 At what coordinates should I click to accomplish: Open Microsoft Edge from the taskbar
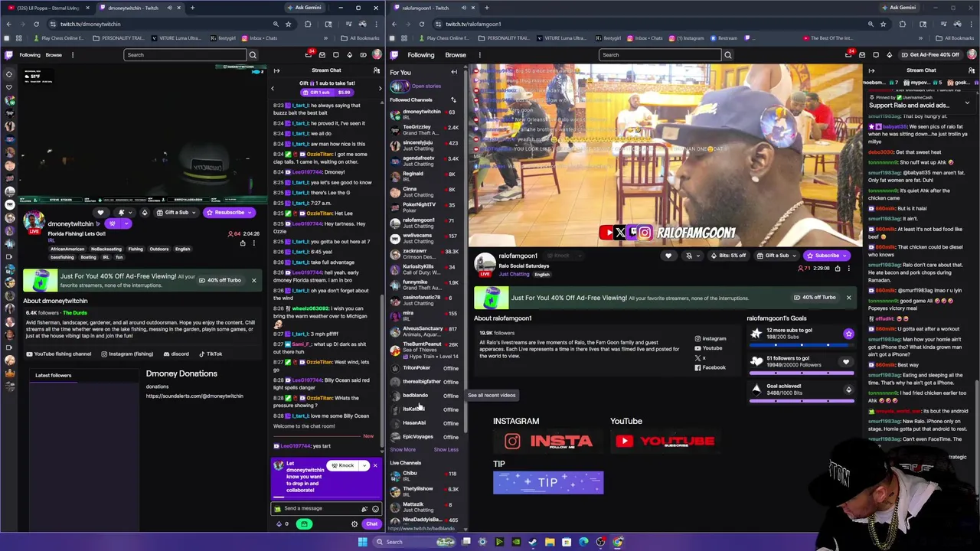[583, 542]
